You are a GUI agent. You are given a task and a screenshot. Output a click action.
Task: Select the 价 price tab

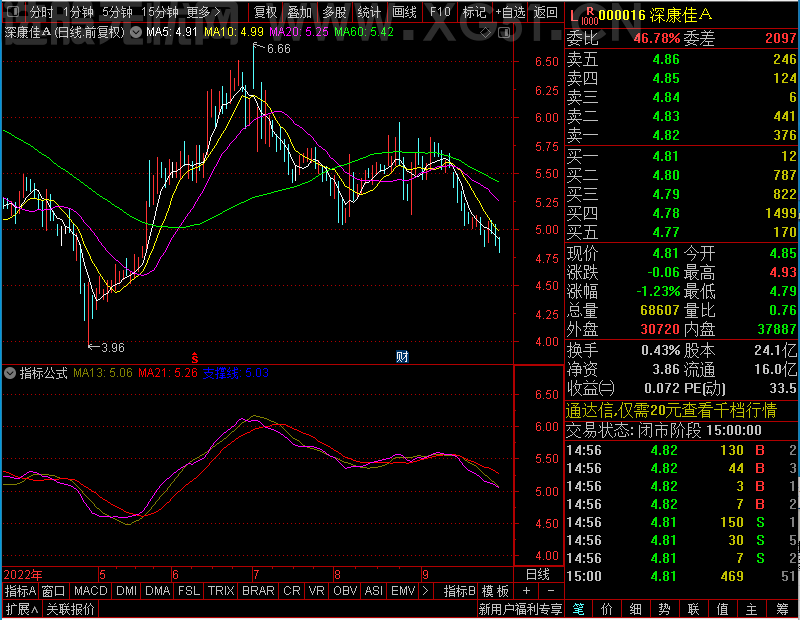tap(607, 609)
